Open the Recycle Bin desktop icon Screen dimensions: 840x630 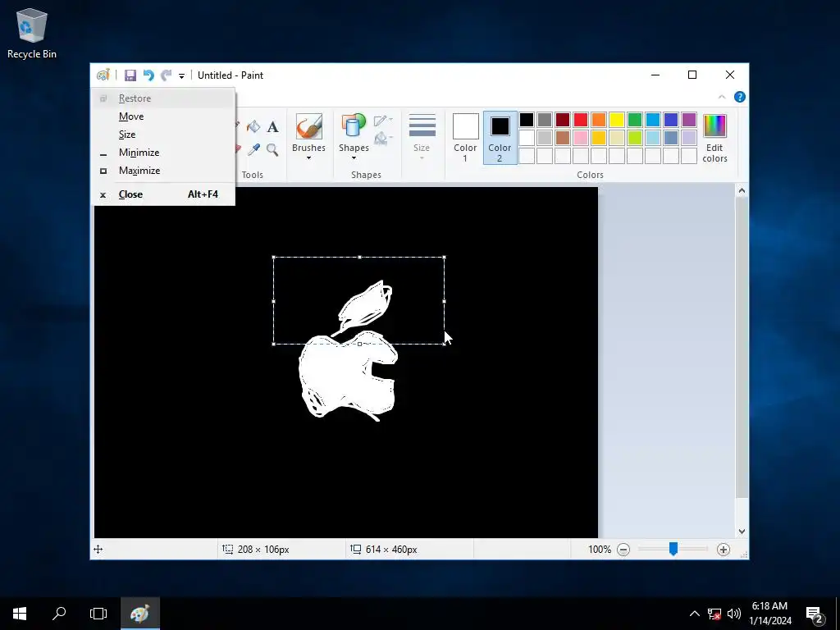coord(32,33)
